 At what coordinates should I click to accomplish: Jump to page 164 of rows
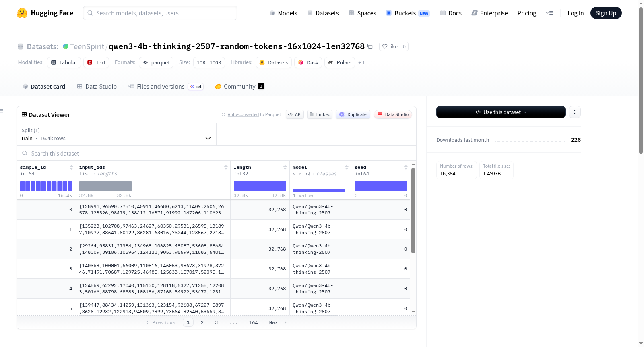(x=254, y=322)
